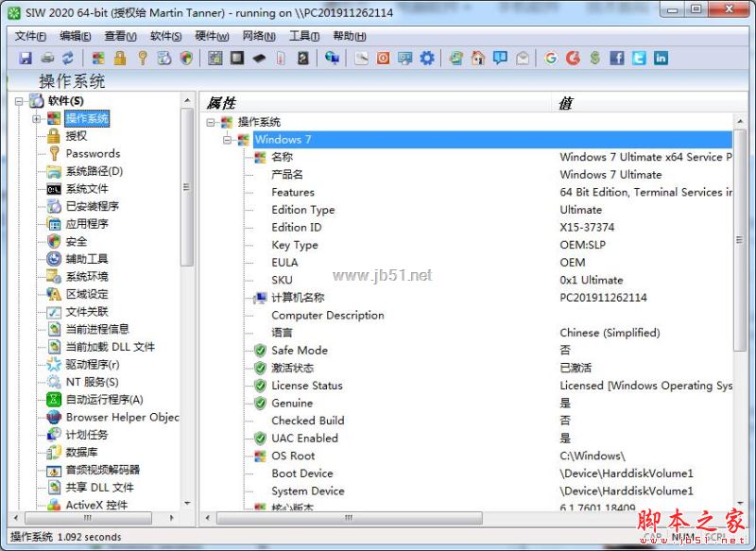Screen dimensions: 756x551
Task: Select 音频视频解码器 tree item
Action: click(103, 470)
